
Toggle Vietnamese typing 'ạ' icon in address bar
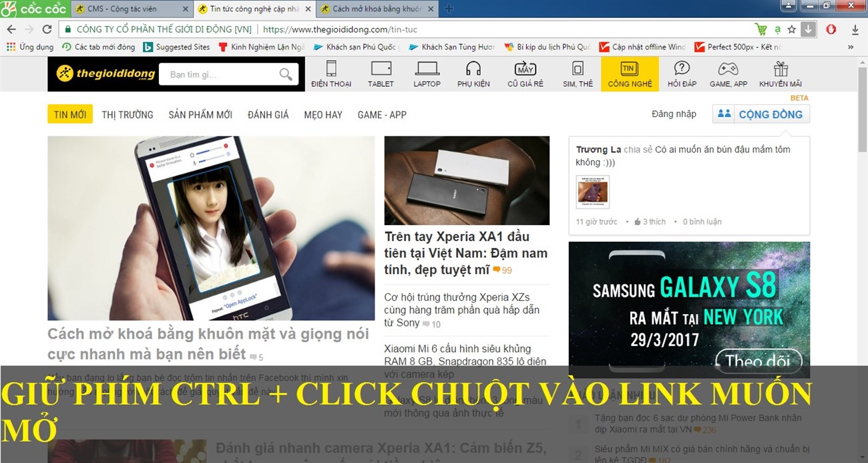[777, 29]
